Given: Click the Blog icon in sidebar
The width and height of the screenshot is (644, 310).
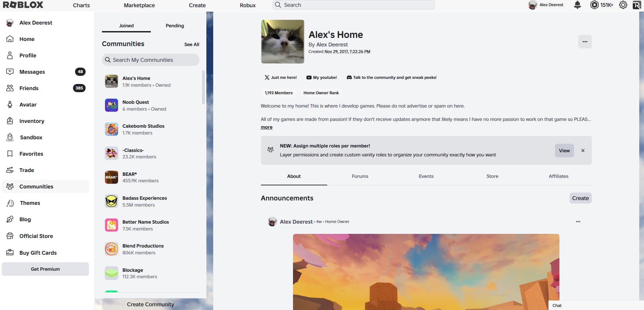Looking at the screenshot, I should click(x=10, y=219).
